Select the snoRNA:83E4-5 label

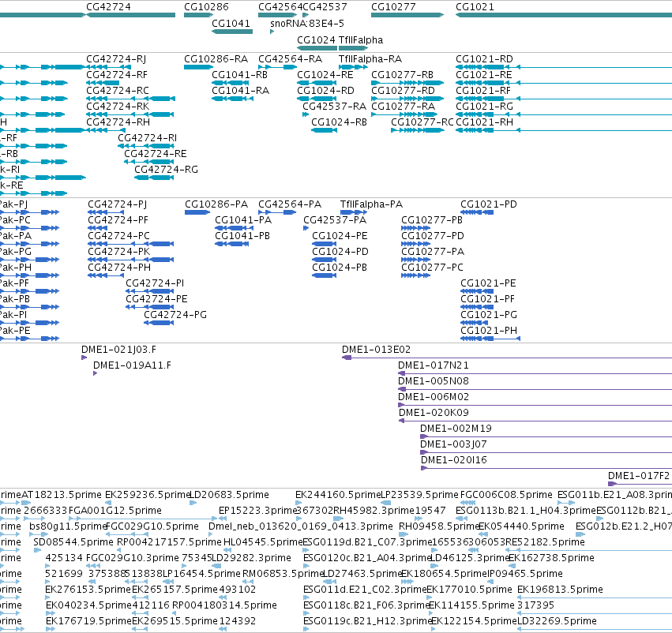click(x=307, y=23)
